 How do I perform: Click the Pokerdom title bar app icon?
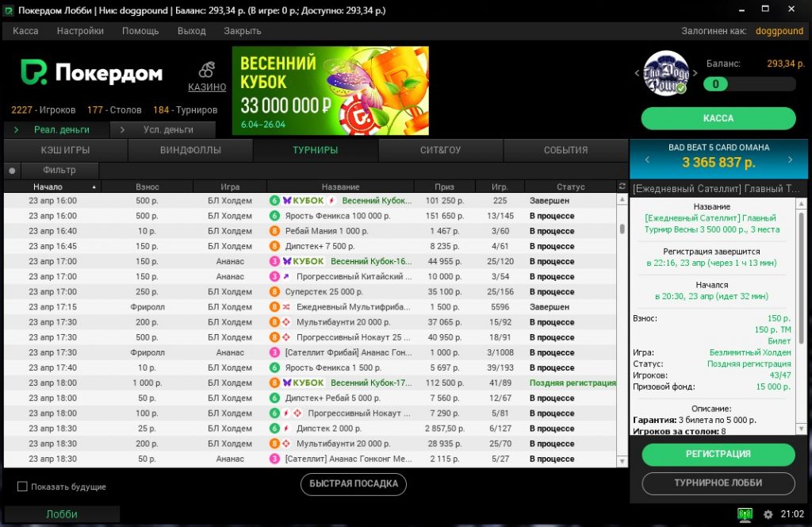coord(8,10)
